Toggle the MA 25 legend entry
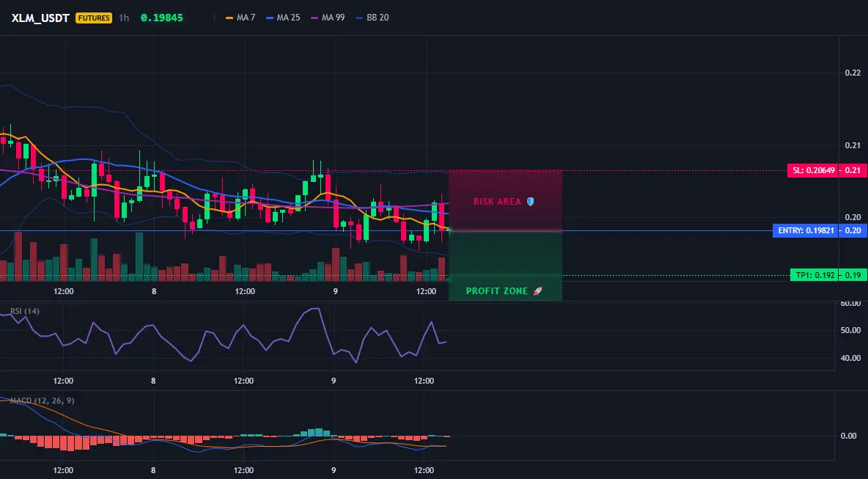Screen dimensions: 868x479 [283, 18]
